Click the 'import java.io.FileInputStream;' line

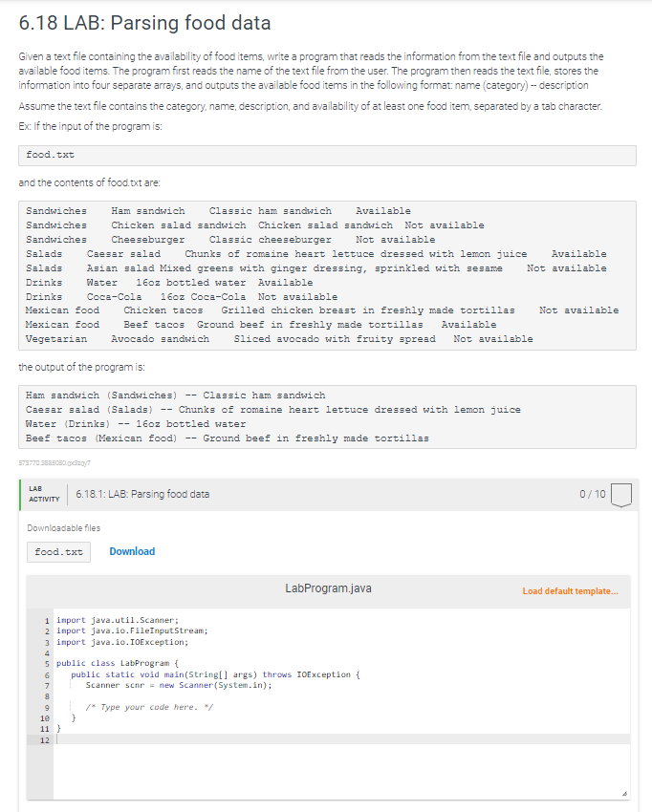132,630
